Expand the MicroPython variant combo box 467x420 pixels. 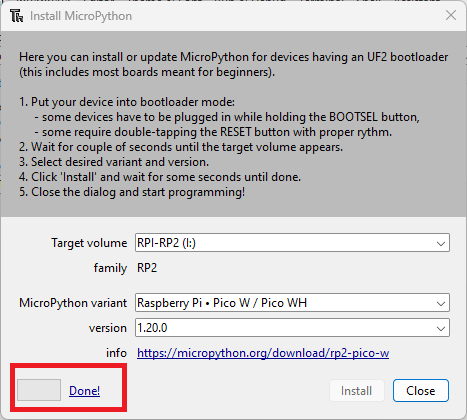[292, 303]
